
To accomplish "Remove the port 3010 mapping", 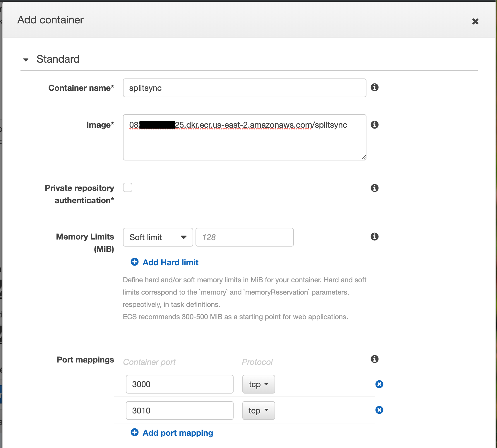I will pyautogui.click(x=379, y=410).
